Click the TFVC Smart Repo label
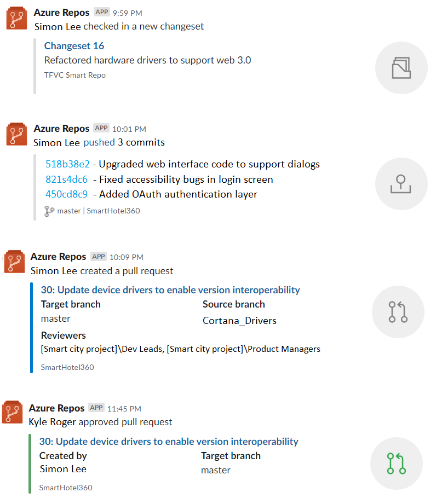This screenshot has width=442, height=504. (74, 75)
